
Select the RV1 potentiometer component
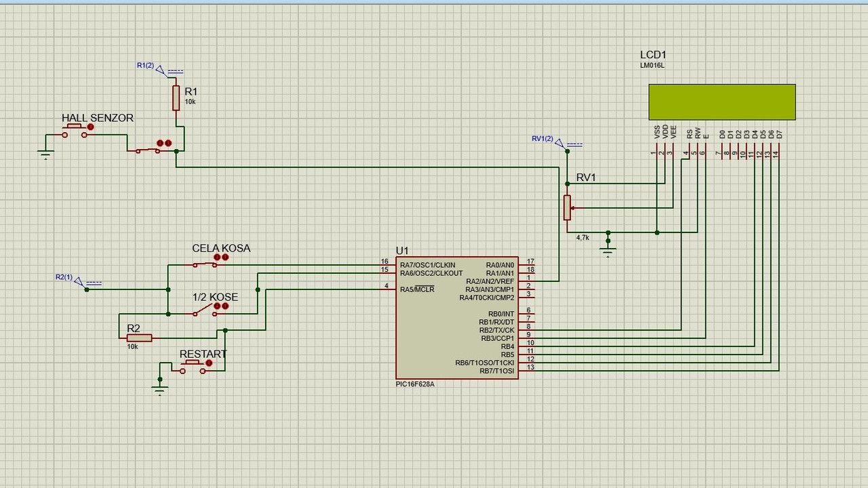tap(568, 207)
